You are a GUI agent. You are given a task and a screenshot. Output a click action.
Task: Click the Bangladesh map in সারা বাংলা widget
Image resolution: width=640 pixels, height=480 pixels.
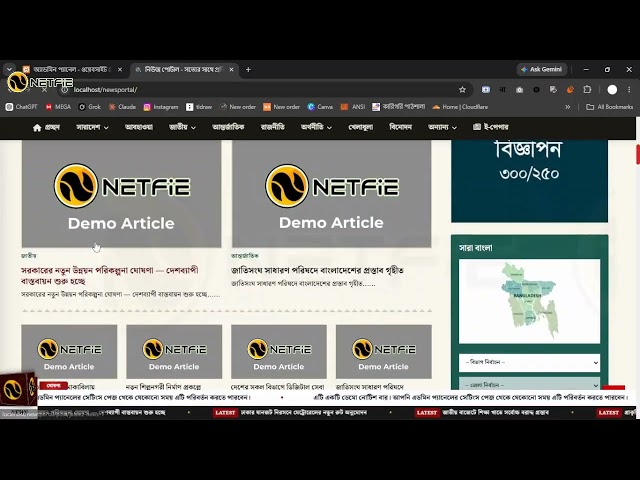pos(529,301)
